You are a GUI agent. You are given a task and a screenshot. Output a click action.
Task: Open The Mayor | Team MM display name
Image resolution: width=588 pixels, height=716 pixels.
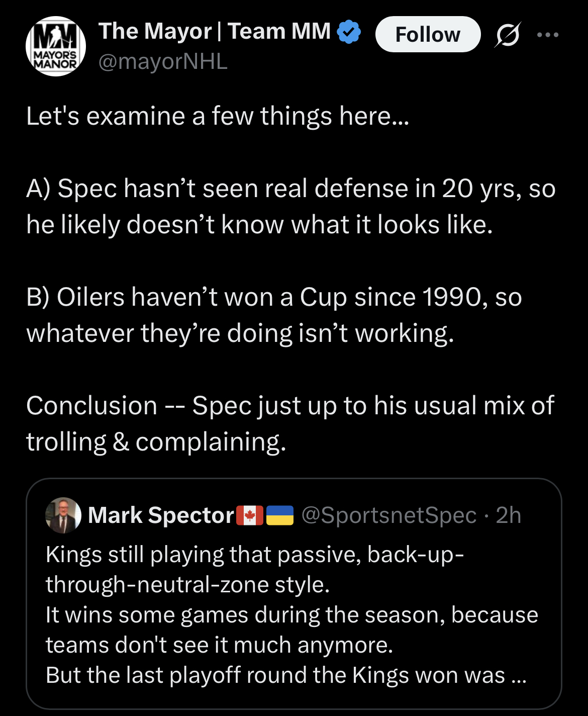215,31
